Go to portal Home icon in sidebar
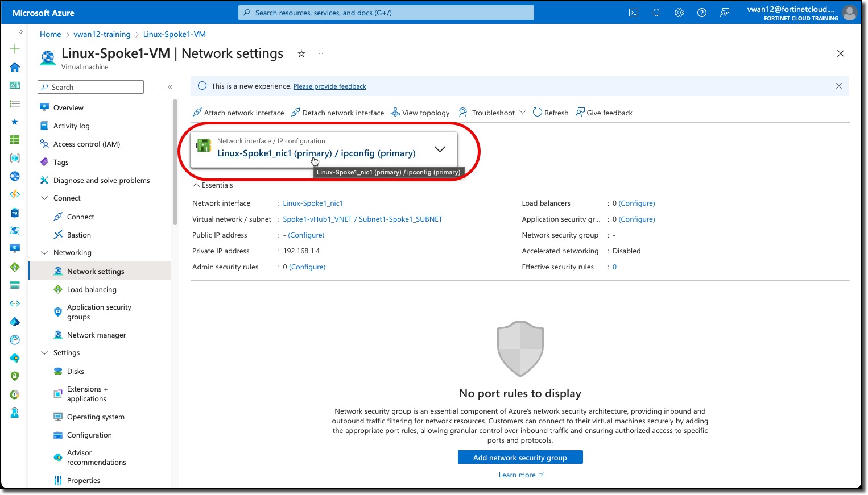The width and height of the screenshot is (868, 495). (15, 67)
